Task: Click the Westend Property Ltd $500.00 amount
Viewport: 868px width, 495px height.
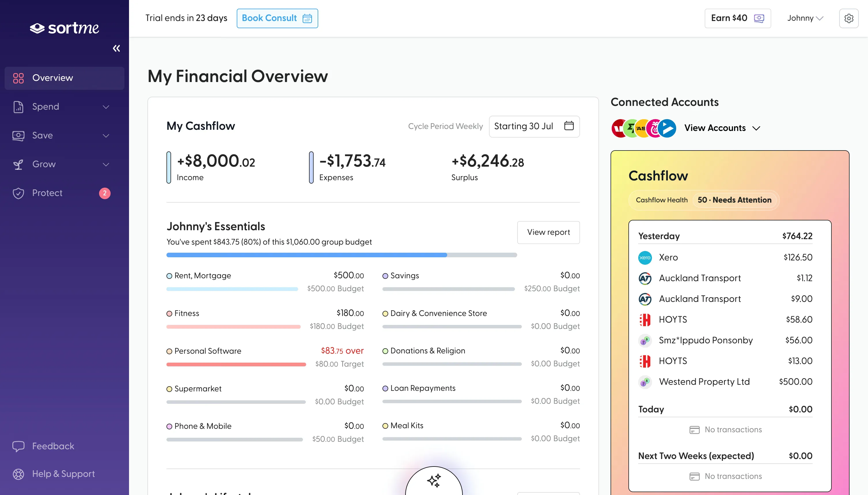Action: tap(795, 381)
